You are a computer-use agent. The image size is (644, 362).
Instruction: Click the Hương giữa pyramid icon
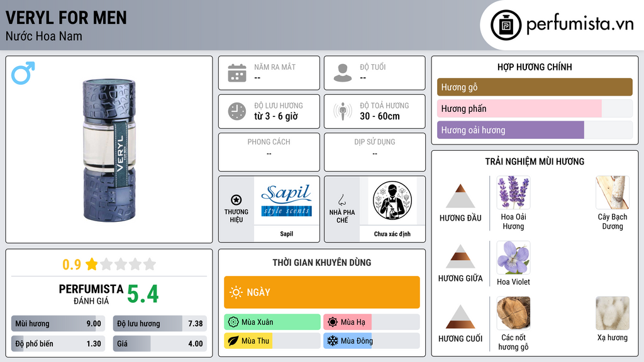click(460, 256)
